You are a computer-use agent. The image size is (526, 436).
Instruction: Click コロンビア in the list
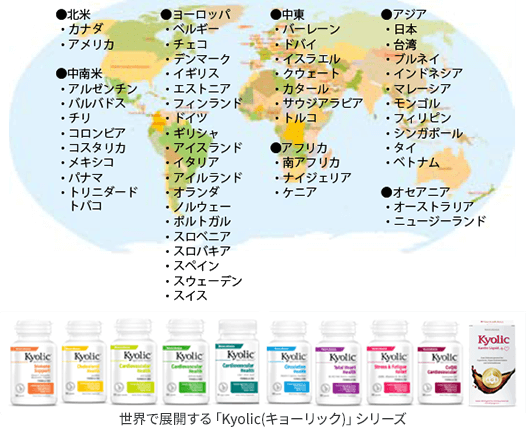pyautogui.click(x=97, y=133)
